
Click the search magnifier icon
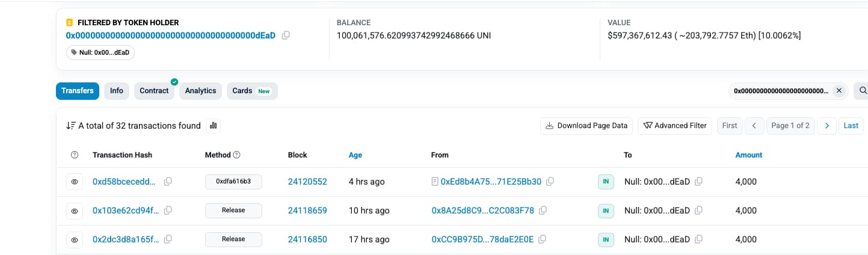[863, 91]
